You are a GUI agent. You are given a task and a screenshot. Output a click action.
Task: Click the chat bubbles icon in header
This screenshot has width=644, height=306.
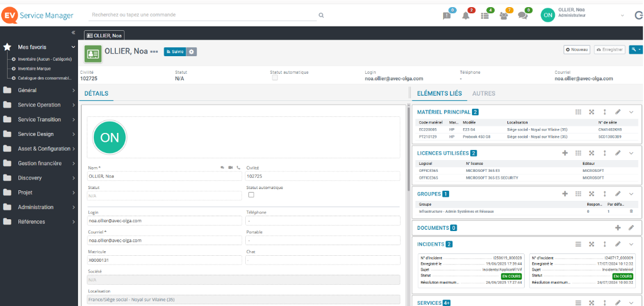pyautogui.click(x=522, y=16)
